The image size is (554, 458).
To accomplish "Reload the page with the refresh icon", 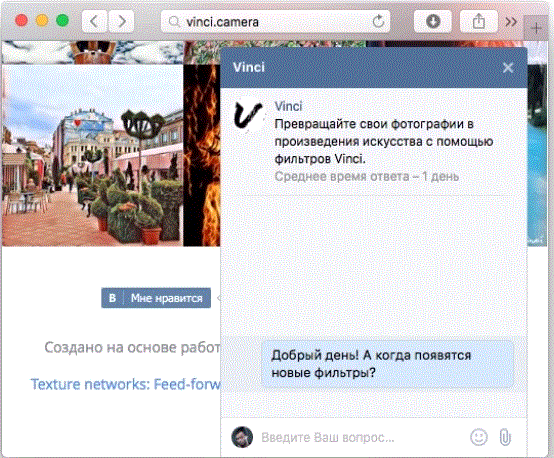I will pos(378,22).
